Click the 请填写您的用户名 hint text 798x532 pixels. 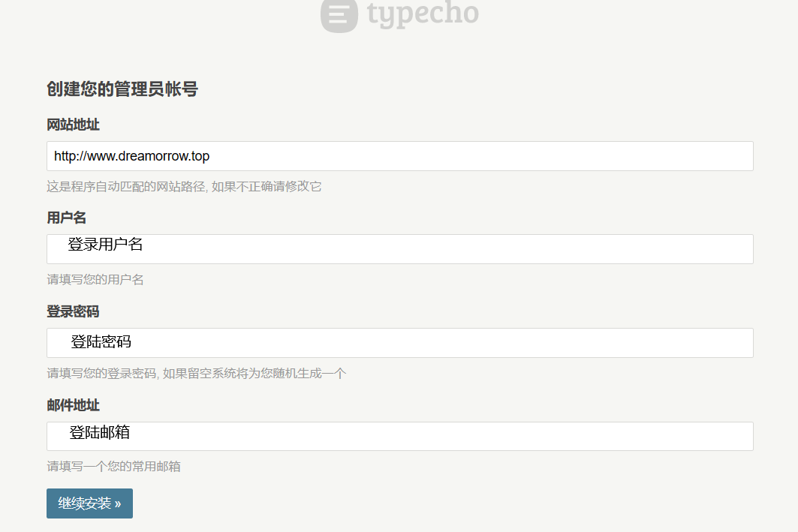(x=95, y=280)
